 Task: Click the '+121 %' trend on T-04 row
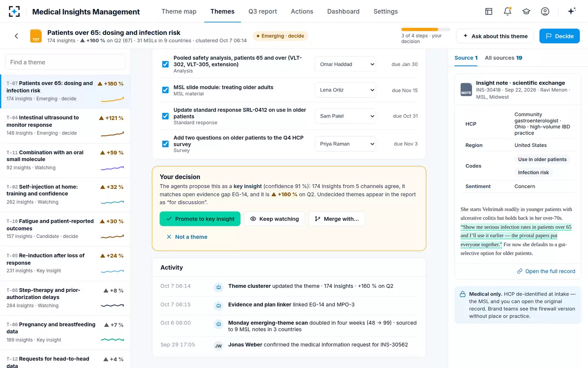[111, 118]
